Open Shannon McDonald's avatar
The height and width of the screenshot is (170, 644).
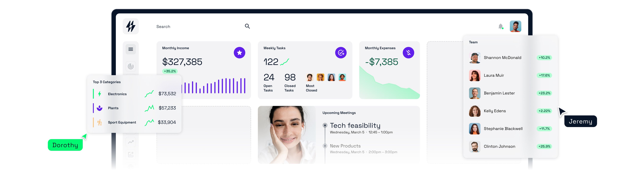[x=475, y=58]
